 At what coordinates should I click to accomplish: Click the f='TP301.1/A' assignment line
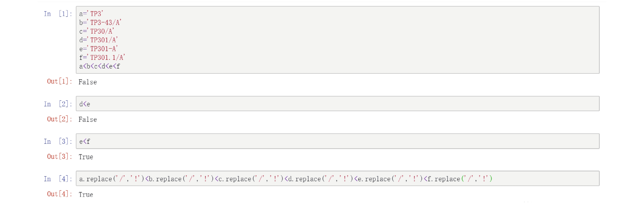pyautogui.click(x=102, y=58)
